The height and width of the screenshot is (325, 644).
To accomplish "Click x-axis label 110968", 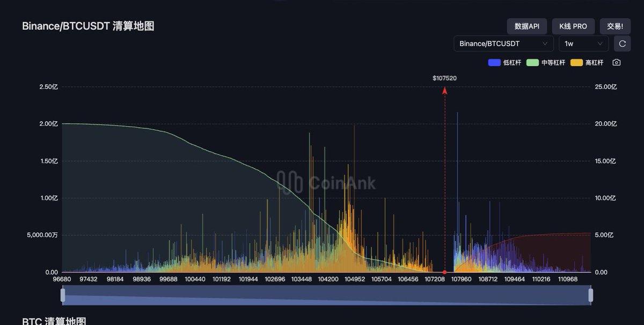I will [568, 279].
